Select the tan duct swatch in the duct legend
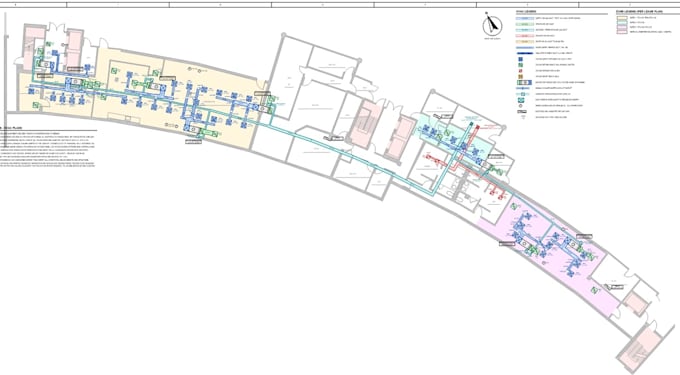 coord(525,42)
